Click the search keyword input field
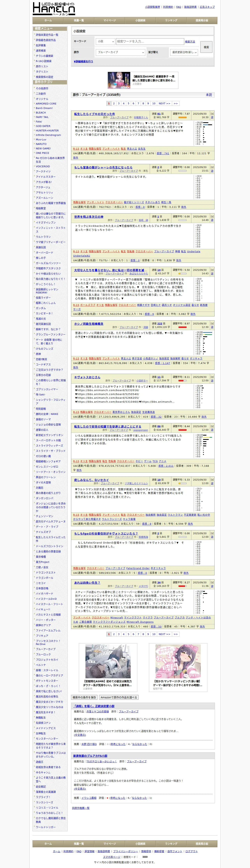The image size is (250, 868). 150,42
